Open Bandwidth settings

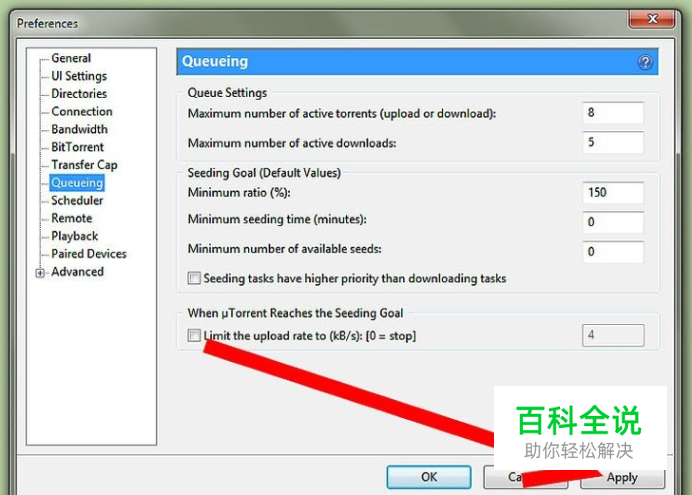pos(79,129)
